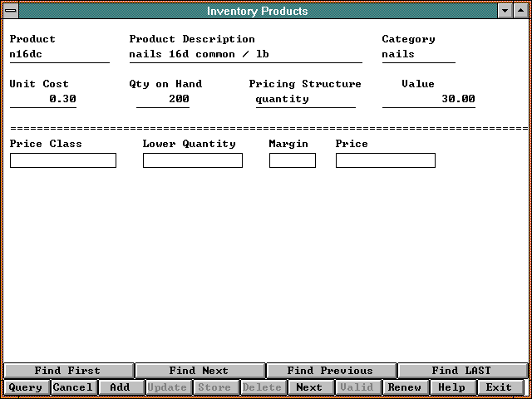This screenshot has width=532, height=399.
Task: Advance using the Next button
Action: pyautogui.click(x=309, y=387)
